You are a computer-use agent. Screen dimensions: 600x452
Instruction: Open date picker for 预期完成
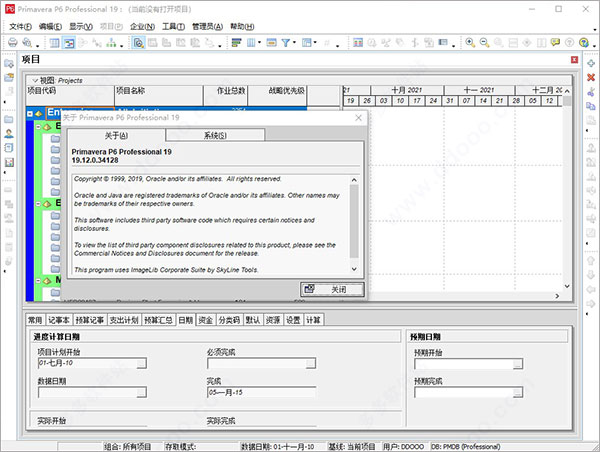point(518,392)
